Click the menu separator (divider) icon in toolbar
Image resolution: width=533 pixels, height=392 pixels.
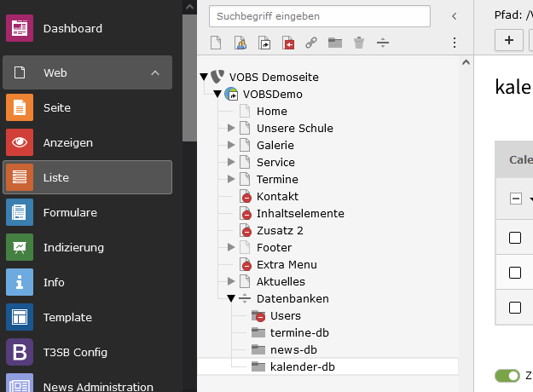[x=383, y=43]
